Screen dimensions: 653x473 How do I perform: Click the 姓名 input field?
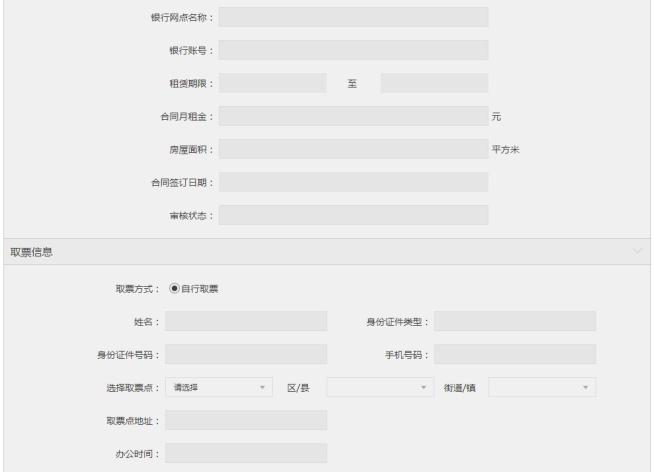coord(246,321)
